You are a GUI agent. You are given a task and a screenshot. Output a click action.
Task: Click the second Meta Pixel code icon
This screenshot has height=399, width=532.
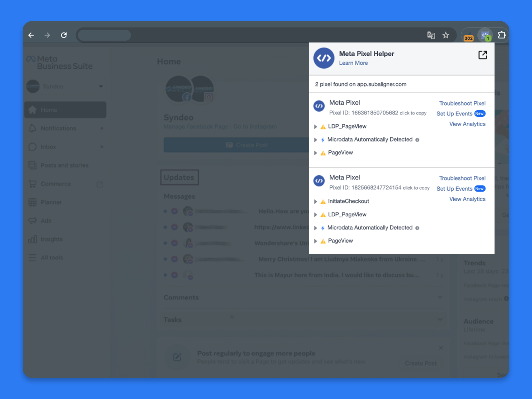[x=319, y=181]
